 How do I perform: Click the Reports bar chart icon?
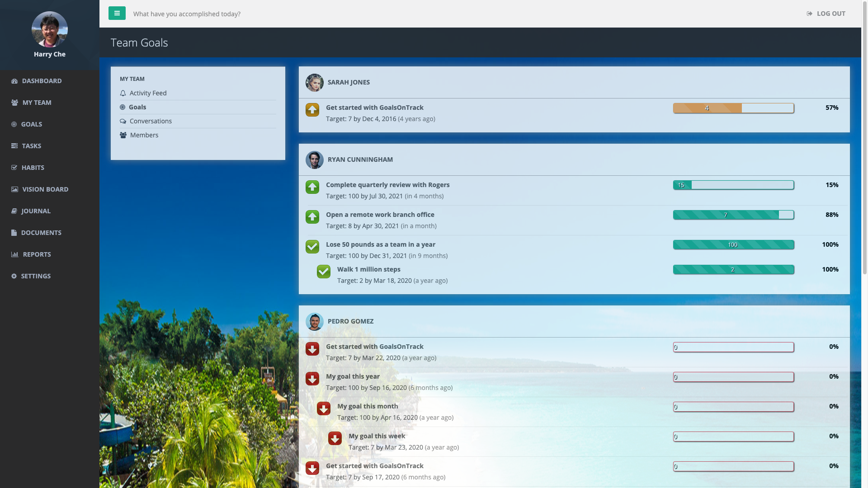[14, 254]
